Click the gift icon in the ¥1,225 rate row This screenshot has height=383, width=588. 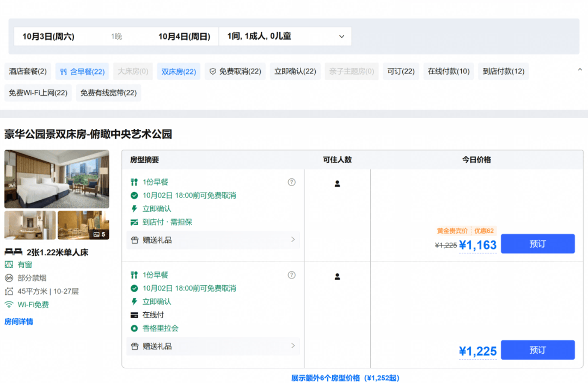tap(134, 346)
